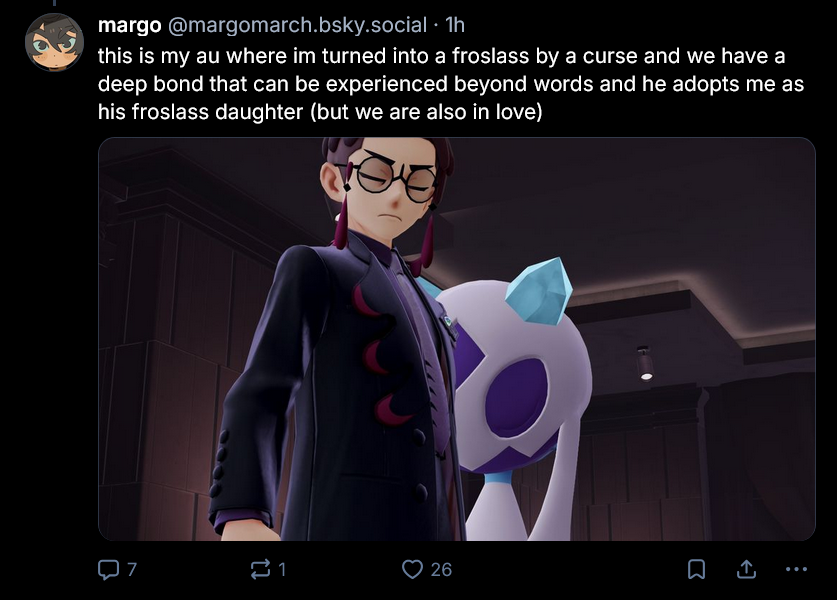Click the like count showing 26
Screen dimensions: 837x600
[441, 570]
